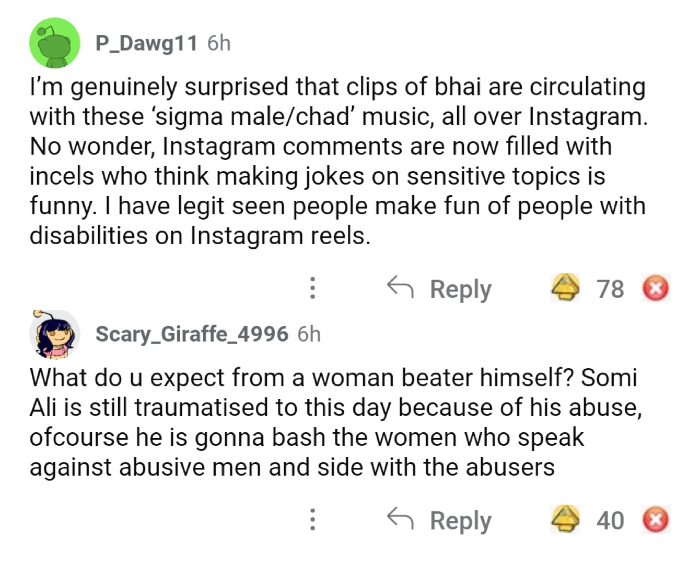
Task: Downvote P_Dawg11's comment
Action: click(x=655, y=289)
